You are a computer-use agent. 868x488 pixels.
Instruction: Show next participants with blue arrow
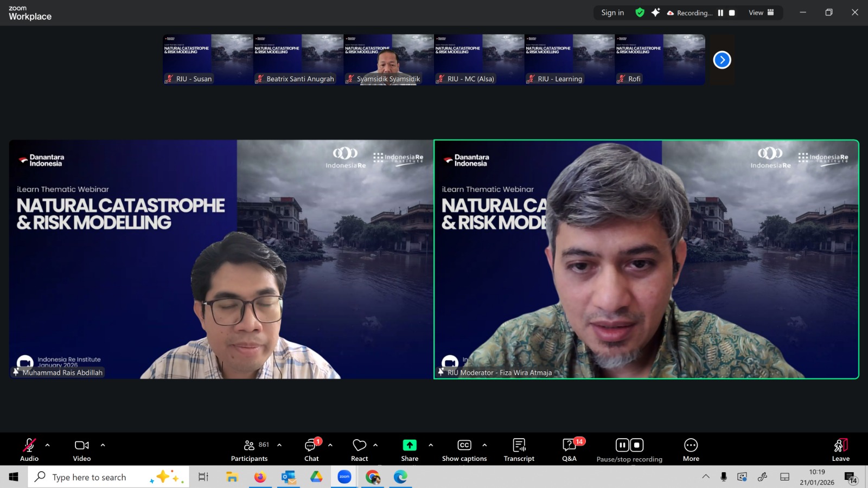pos(722,60)
